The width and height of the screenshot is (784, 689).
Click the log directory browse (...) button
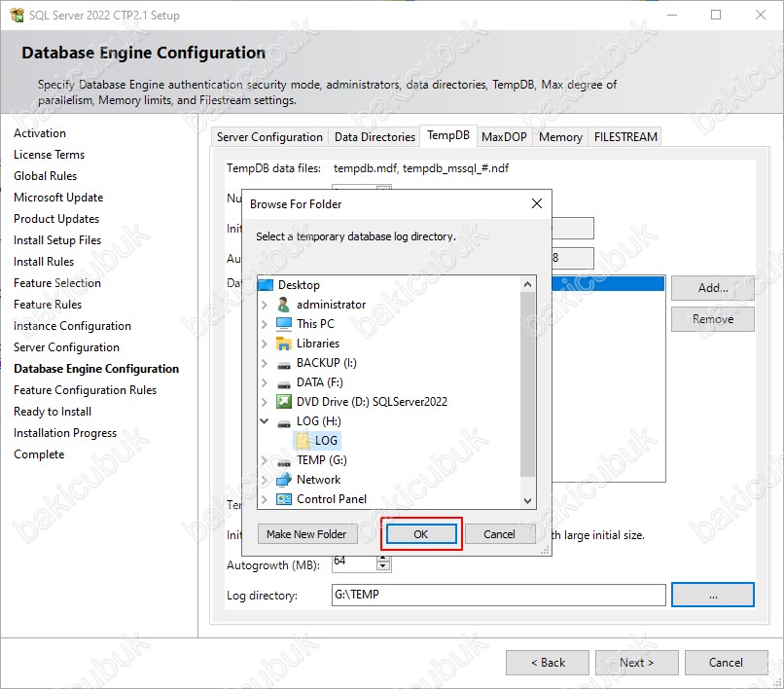click(x=712, y=595)
